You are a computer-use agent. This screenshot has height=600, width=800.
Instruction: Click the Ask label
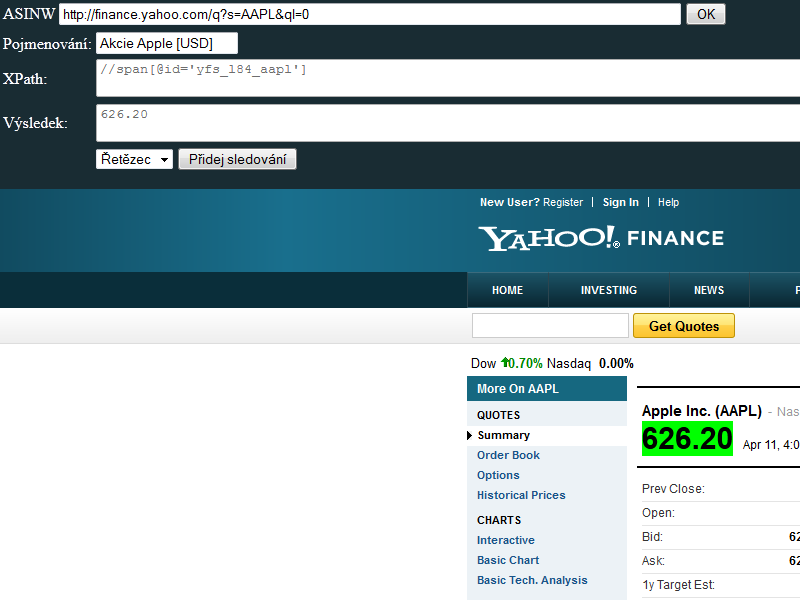coord(653,561)
